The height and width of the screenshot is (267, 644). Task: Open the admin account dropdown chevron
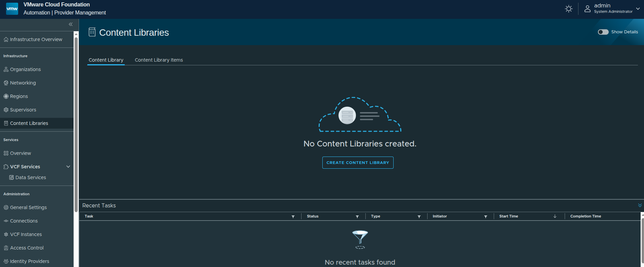[638, 9]
